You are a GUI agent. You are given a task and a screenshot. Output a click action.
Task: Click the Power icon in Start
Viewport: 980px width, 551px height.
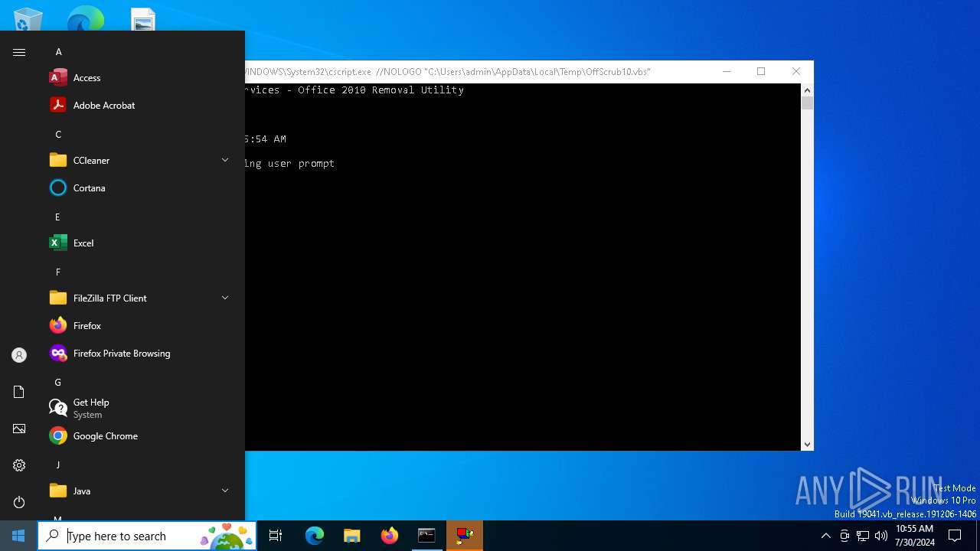19,502
